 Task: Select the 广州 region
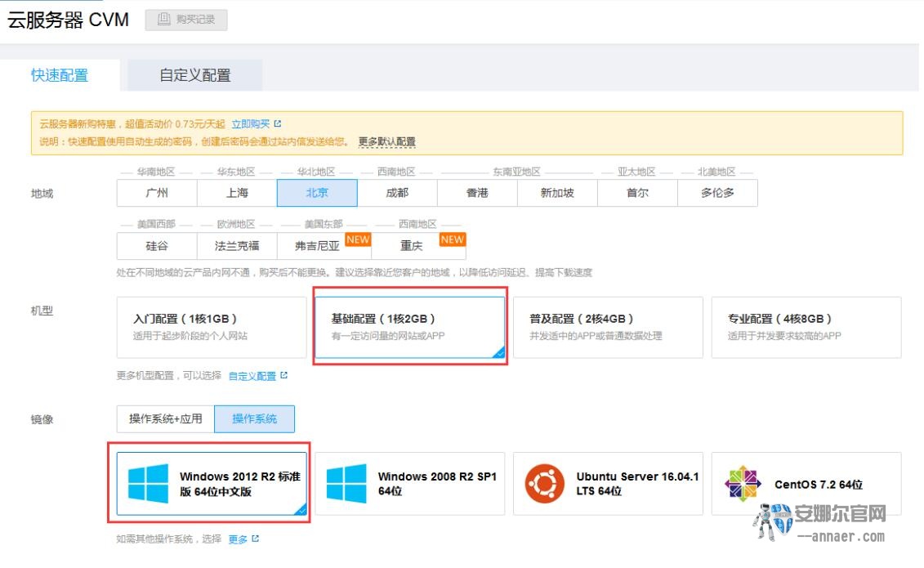(x=157, y=193)
